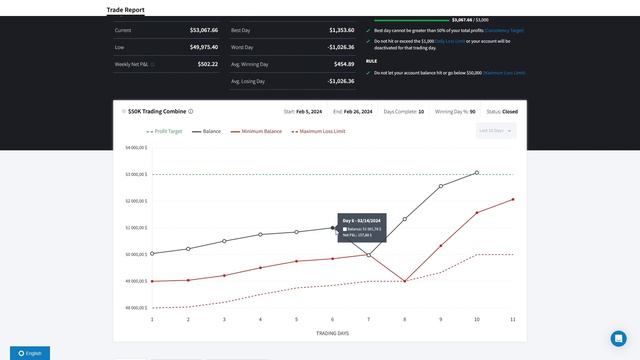Follow the Daily Loss Limit link

[450, 41]
